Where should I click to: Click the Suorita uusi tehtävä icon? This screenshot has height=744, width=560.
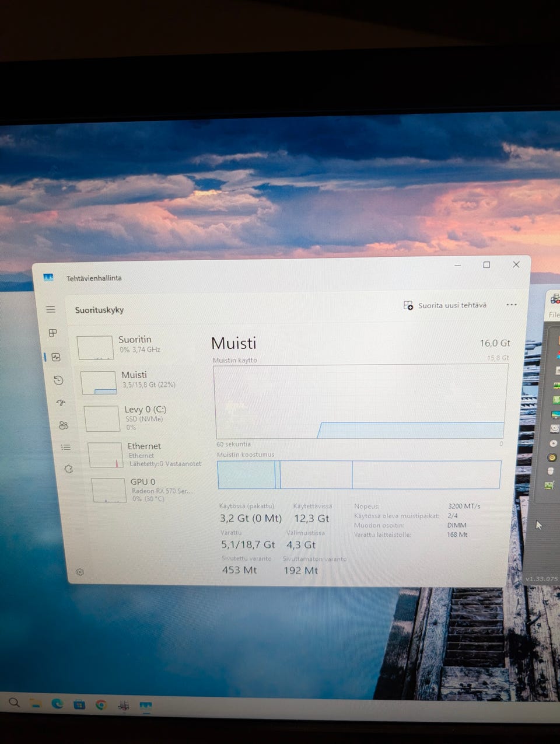point(408,305)
